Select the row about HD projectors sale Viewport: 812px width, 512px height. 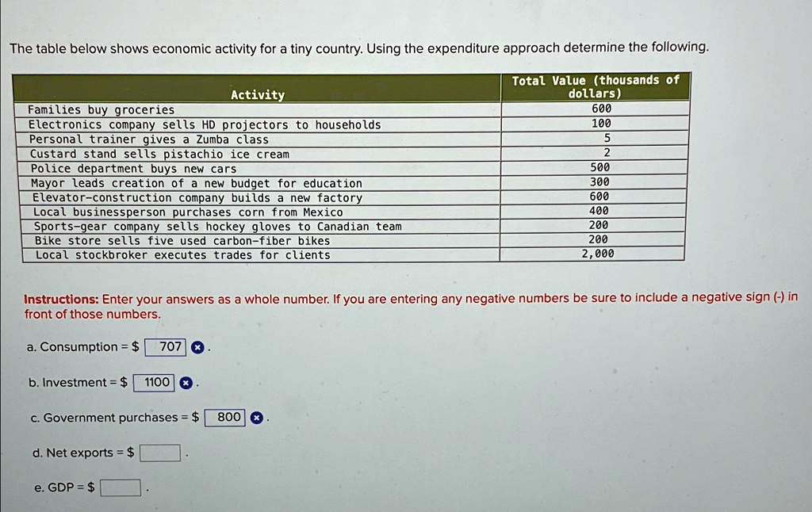coord(203,124)
